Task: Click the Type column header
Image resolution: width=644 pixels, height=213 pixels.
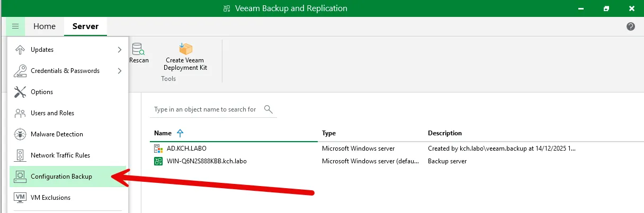Action: (x=329, y=133)
